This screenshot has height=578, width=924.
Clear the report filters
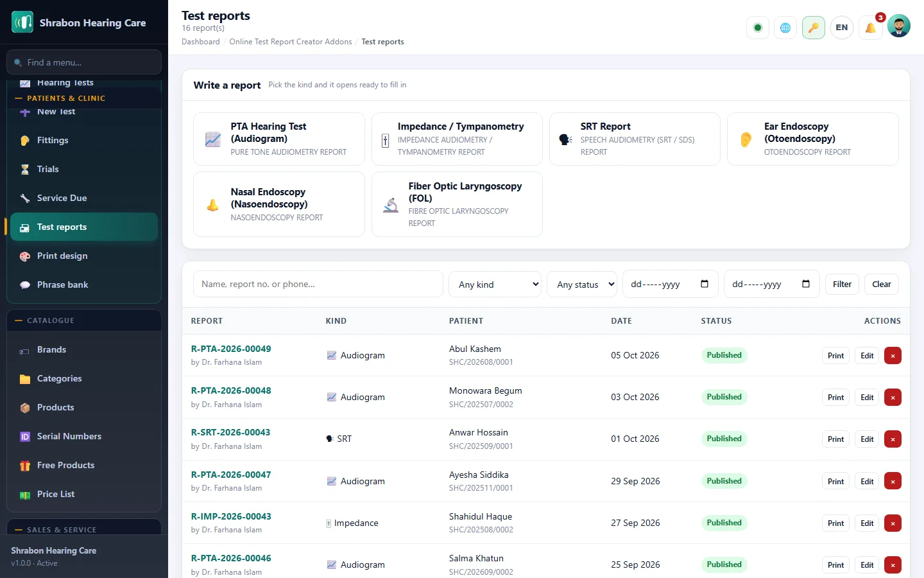click(882, 285)
